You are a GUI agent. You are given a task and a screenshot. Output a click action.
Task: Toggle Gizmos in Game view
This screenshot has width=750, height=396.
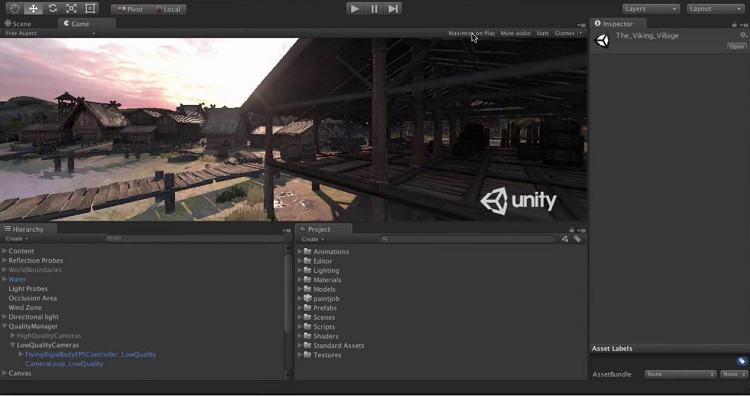tap(564, 33)
